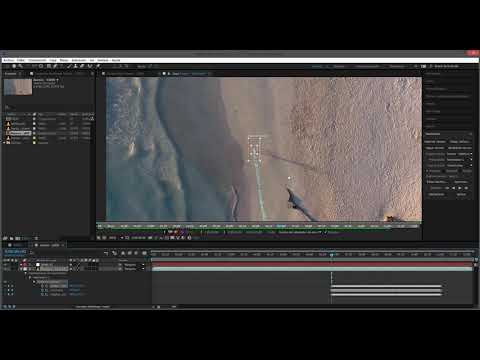Viewport: 480px width, 360px height.
Task: Select the Puppet Pin tool
Action: coord(98,66)
